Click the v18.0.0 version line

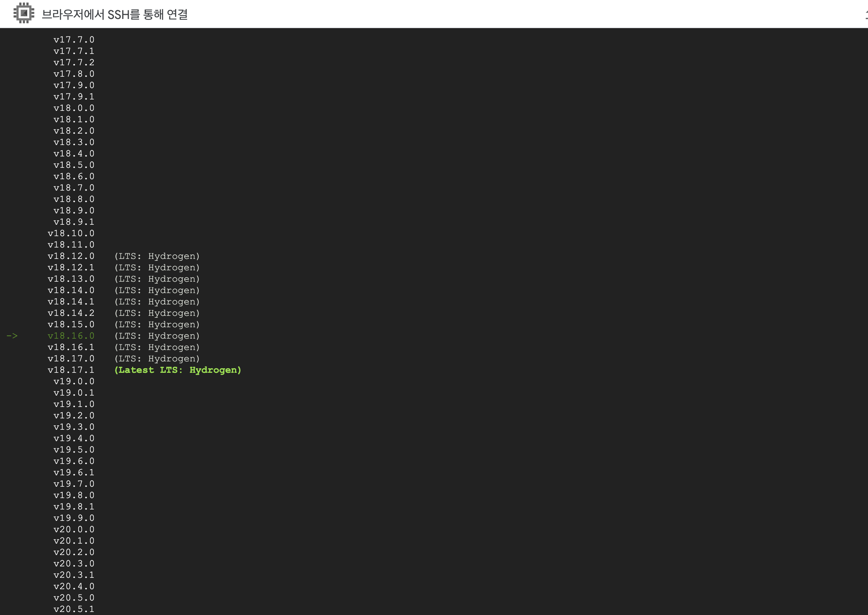click(x=74, y=108)
